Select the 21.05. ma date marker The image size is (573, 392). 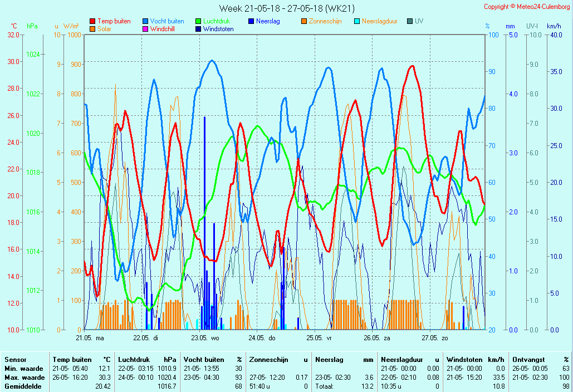[x=90, y=337]
